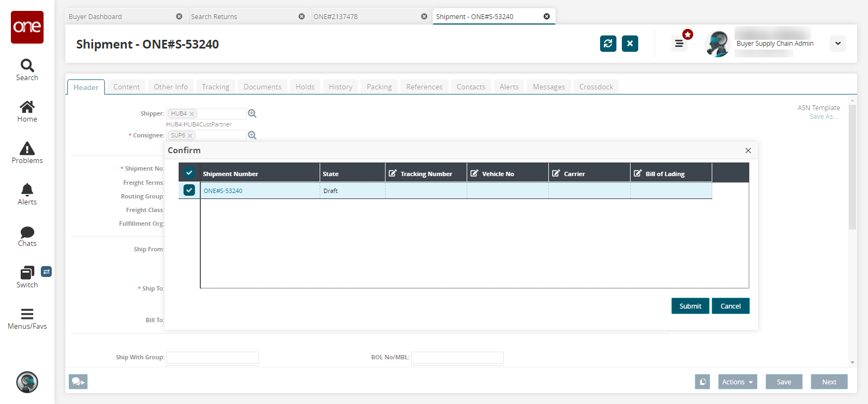868x404 pixels.
Task: Open the Alerts bell icon
Action: 27,190
